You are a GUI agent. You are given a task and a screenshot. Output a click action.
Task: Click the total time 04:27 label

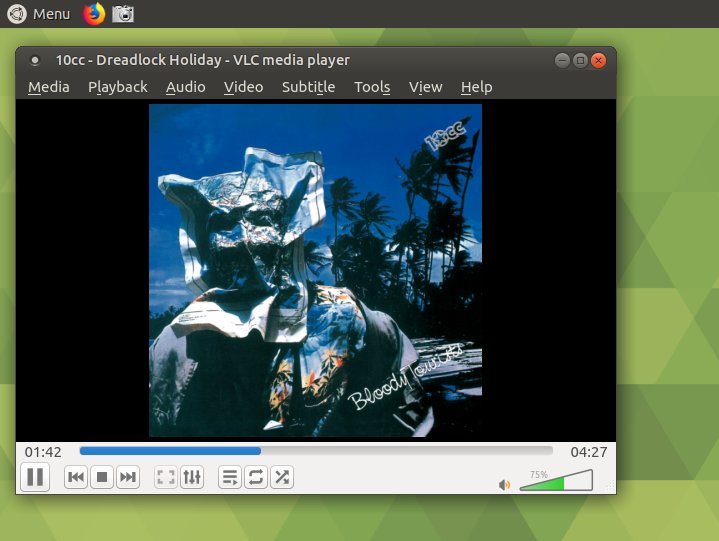coord(589,452)
